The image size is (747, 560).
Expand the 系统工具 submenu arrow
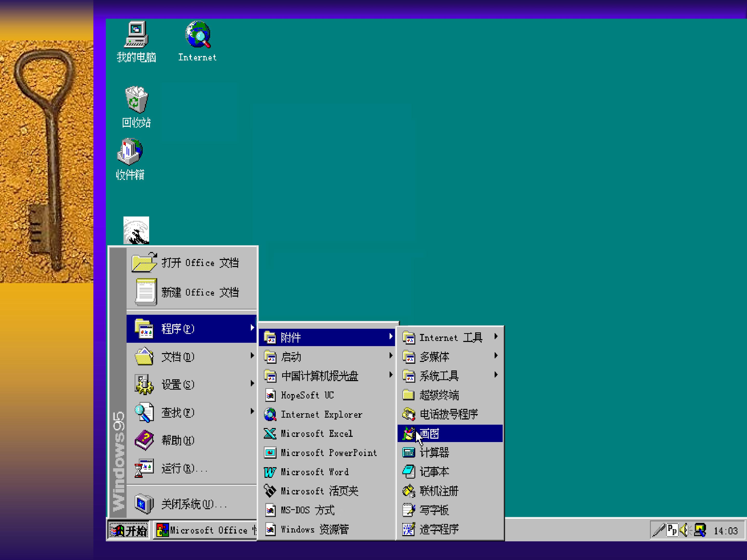496,375
